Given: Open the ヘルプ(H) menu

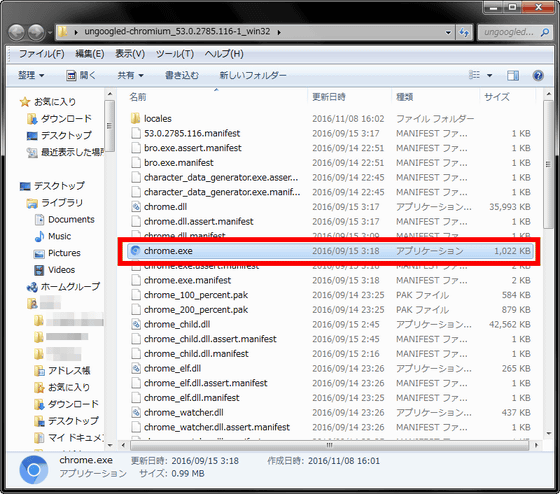Looking at the screenshot, I should 224,54.
